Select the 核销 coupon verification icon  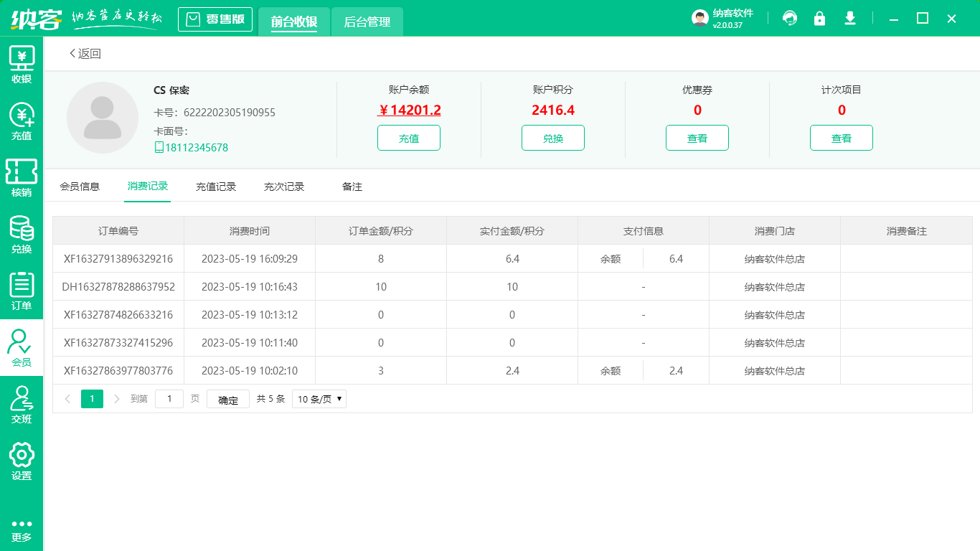point(22,178)
